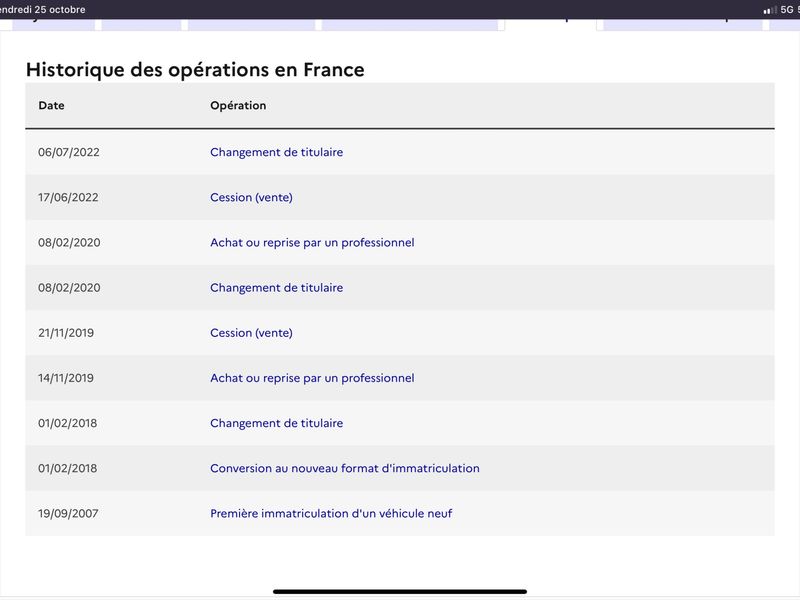Select the 14/11/2019 date cell
The height and width of the screenshot is (600, 800).
click(66, 378)
